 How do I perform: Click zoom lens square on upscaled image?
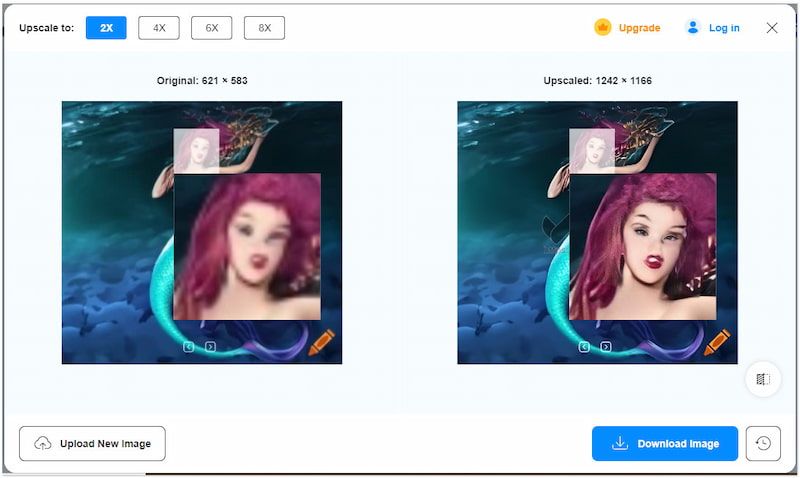click(592, 151)
